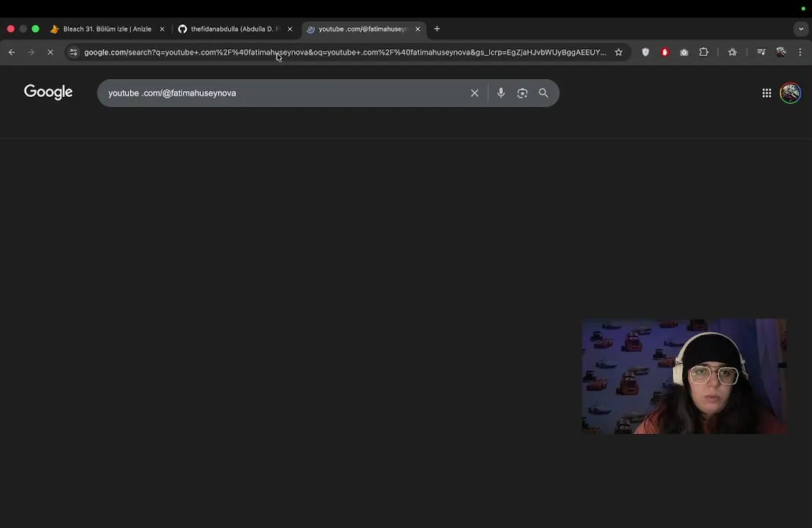Bookmark this page with the star icon
812x528 pixels.
pos(618,52)
